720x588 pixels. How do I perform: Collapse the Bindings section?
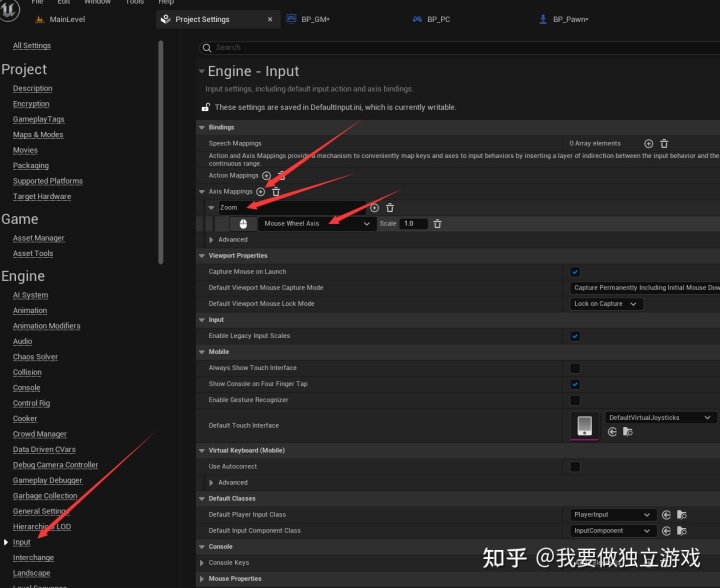(x=202, y=127)
